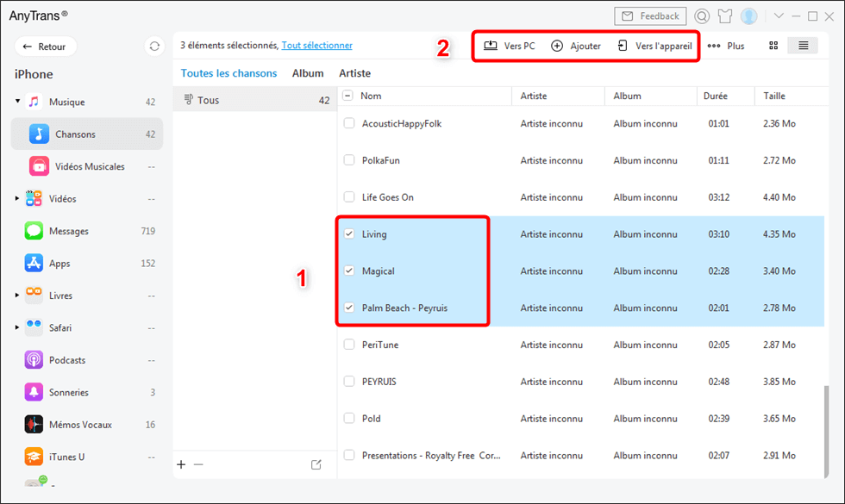Check the PEYRUIS checkbox

point(349,381)
